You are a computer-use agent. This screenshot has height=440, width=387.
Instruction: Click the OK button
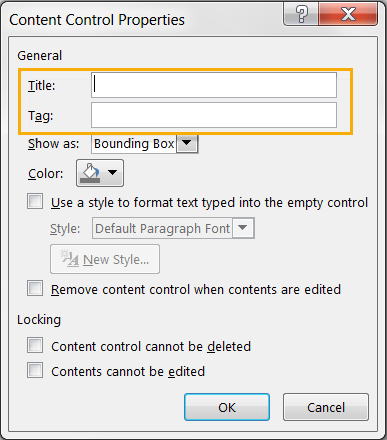click(227, 407)
